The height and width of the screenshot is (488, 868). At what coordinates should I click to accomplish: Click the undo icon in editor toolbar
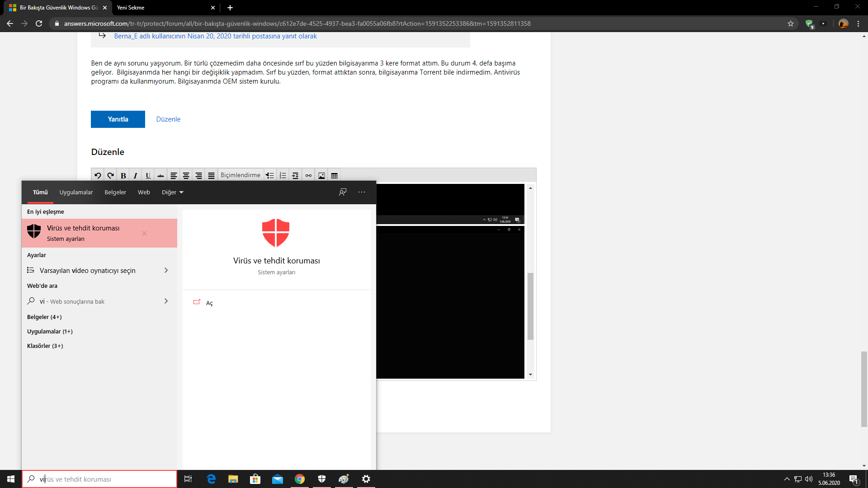tap(98, 176)
